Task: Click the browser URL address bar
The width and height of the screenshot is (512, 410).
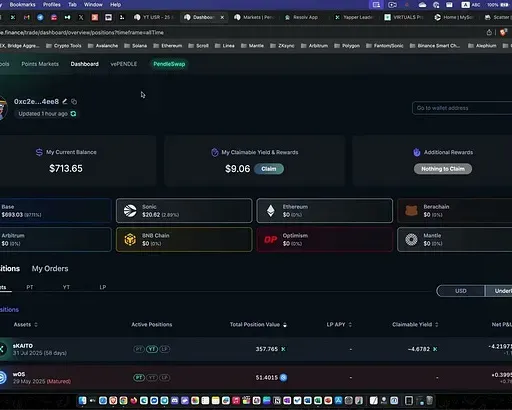Action: tap(240, 32)
